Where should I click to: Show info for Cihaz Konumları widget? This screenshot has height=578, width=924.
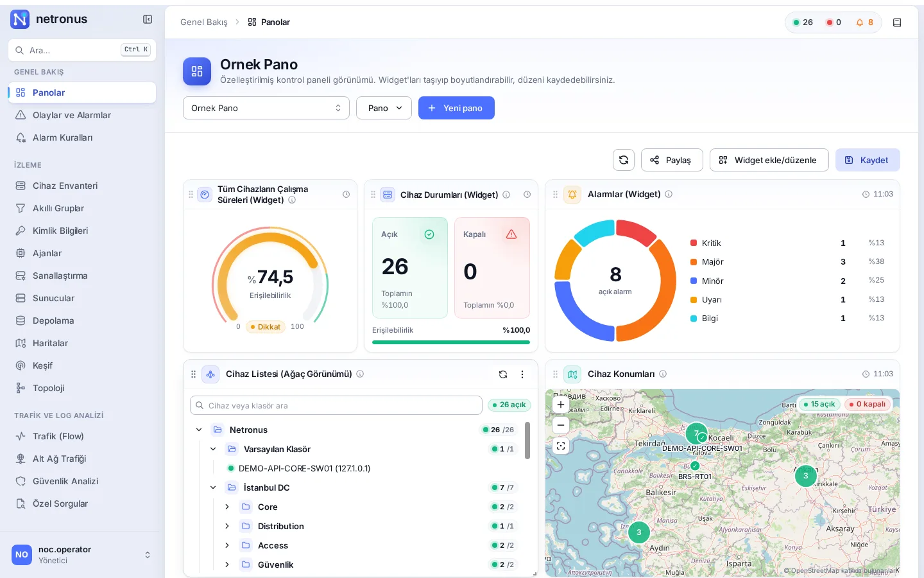coord(663,374)
